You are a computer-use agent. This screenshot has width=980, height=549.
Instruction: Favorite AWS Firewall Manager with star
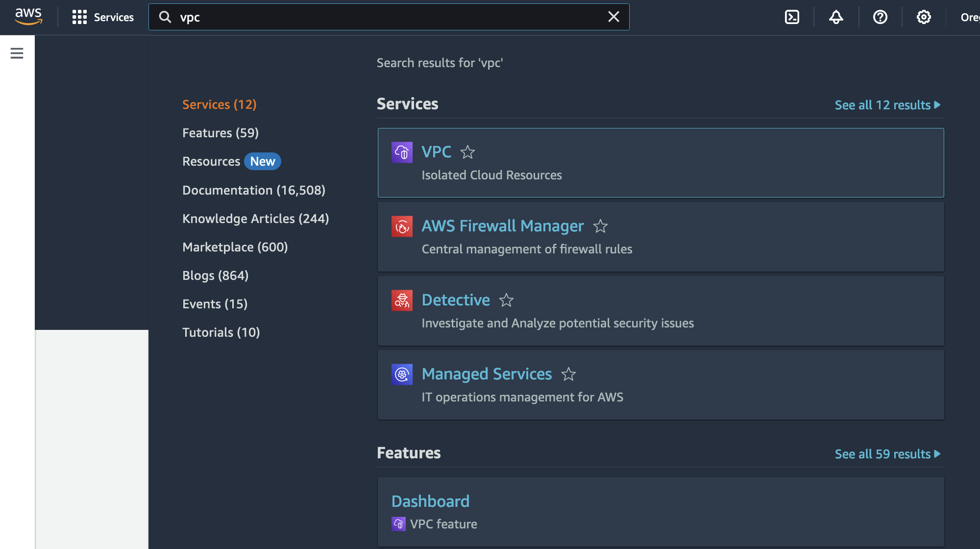coord(600,226)
